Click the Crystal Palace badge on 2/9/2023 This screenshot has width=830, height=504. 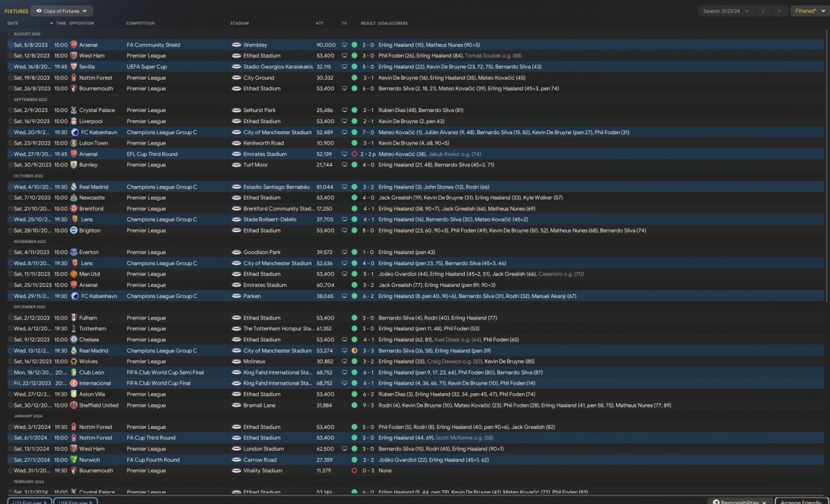click(x=74, y=110)
